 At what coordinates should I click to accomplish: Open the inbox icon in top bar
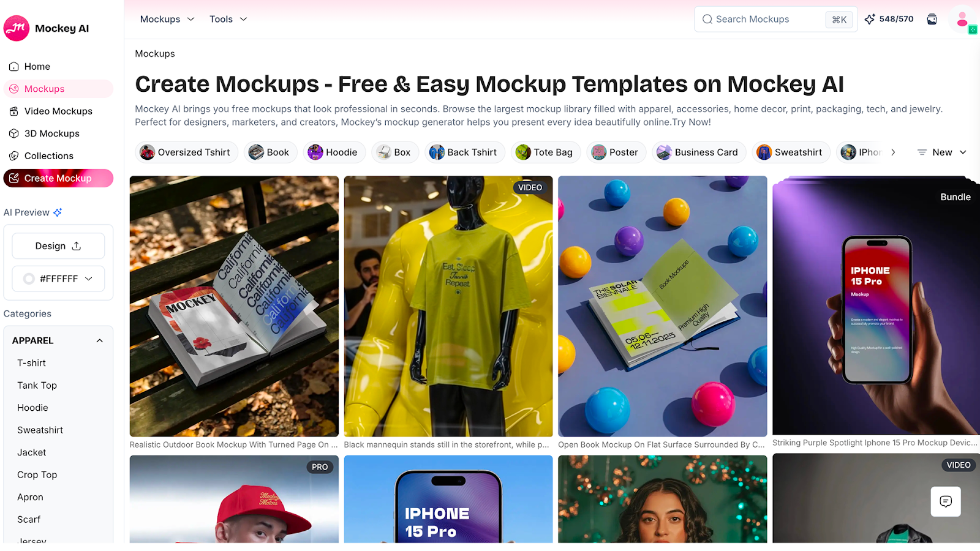(932, 19)
